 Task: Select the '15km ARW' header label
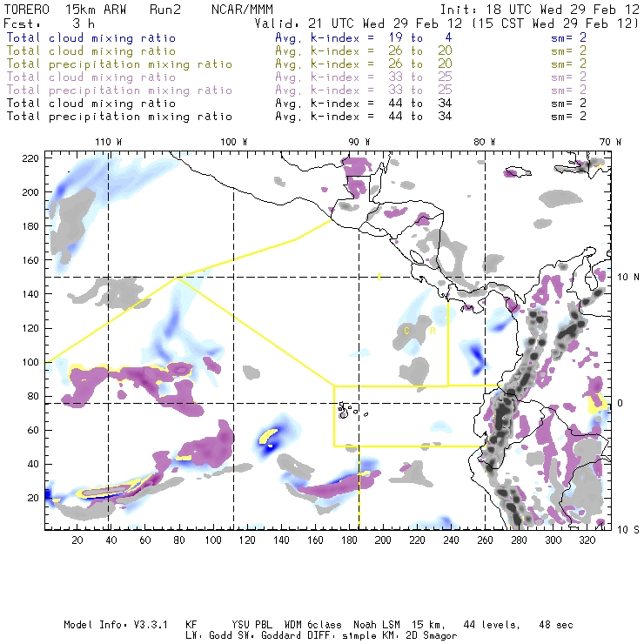96,10
